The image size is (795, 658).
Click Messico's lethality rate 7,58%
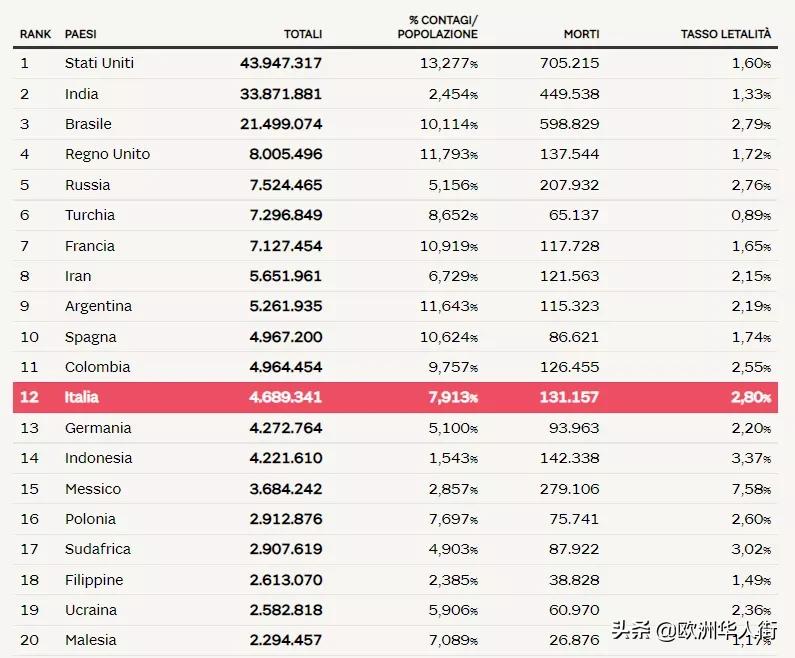pos(751,489)
